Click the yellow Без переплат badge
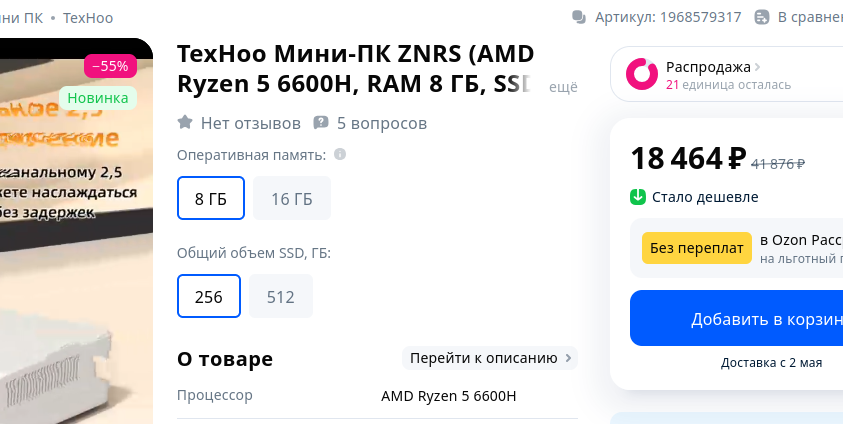 pyautogui.click(x=696, y=248)
